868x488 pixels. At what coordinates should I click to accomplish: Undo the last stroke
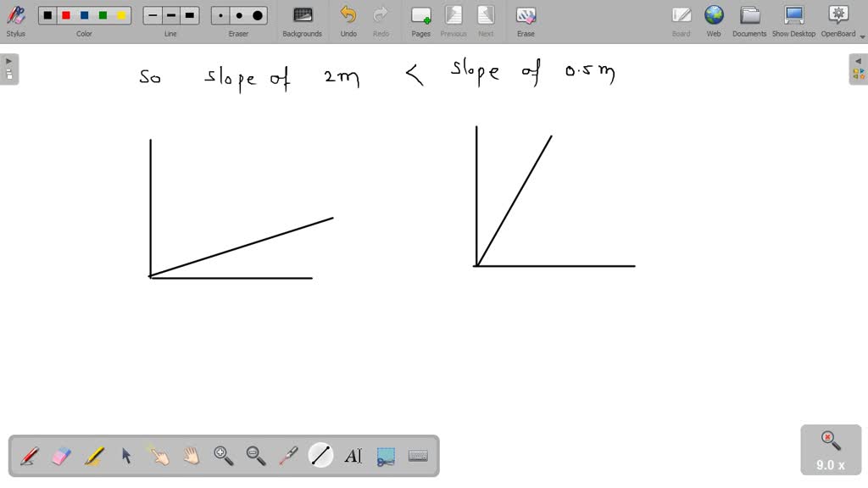348,19
